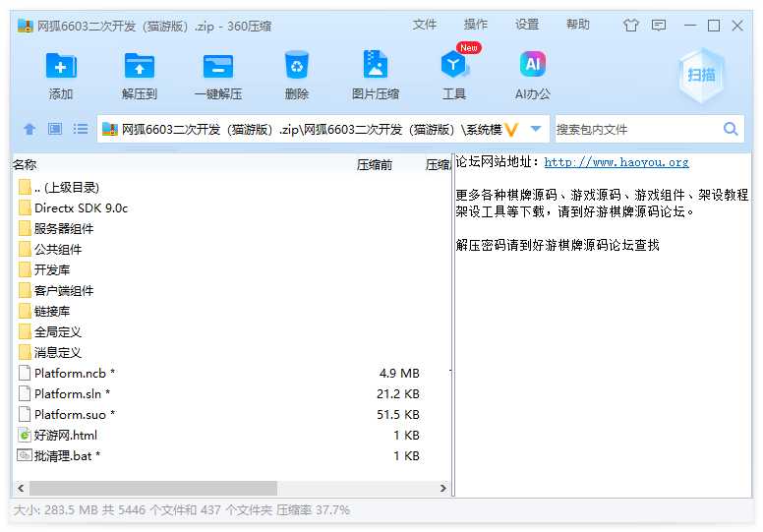This screenshot has width=763, height=532.
Task: Click the 删除 (Delete) trash icon
Action: click(x=296, y=65)
